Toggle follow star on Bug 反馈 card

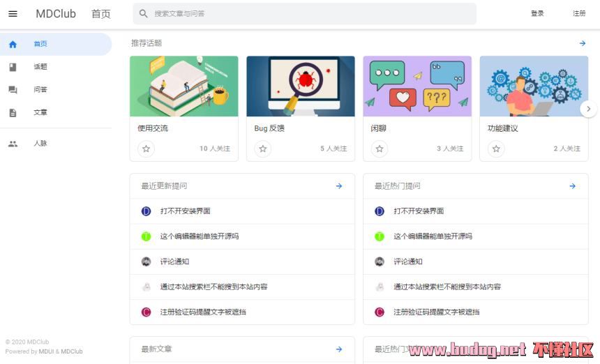click(x=263, y=149)
